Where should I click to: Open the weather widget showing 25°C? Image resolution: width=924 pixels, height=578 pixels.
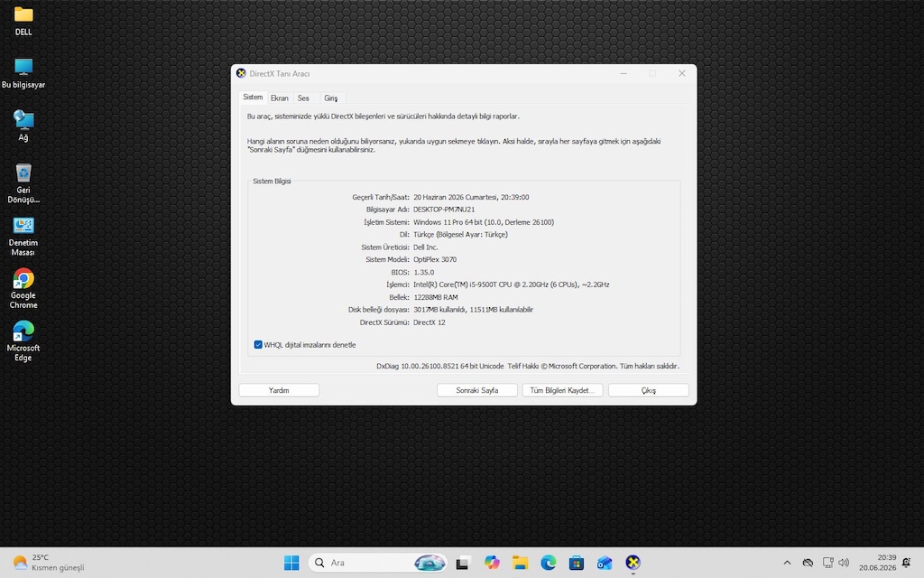[49, 563]
